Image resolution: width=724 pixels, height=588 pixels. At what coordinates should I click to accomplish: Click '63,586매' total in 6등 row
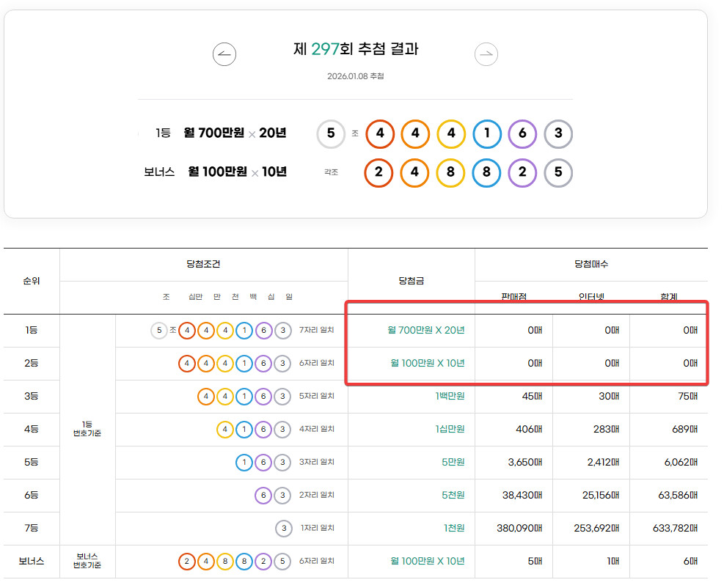[x=678, y=495]
